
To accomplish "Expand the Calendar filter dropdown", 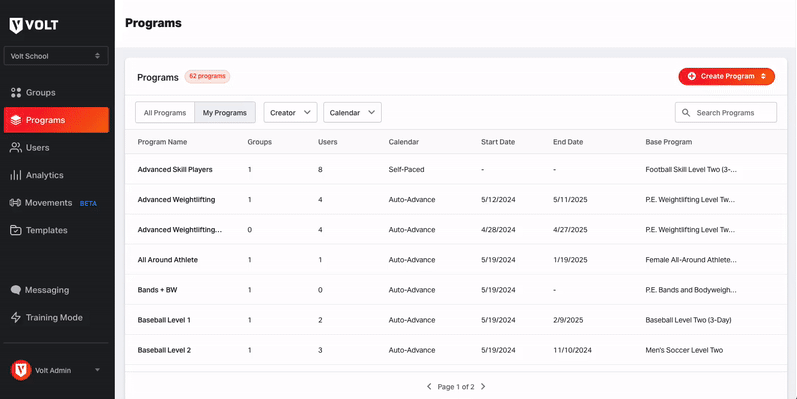I will coord(352,112).
